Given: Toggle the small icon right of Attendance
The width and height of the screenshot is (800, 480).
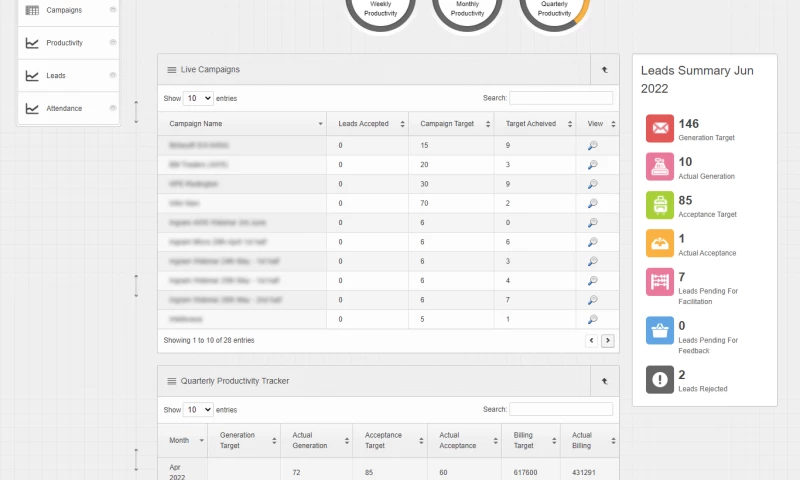Looking at the screenshot, I should (x=113, y=108).
